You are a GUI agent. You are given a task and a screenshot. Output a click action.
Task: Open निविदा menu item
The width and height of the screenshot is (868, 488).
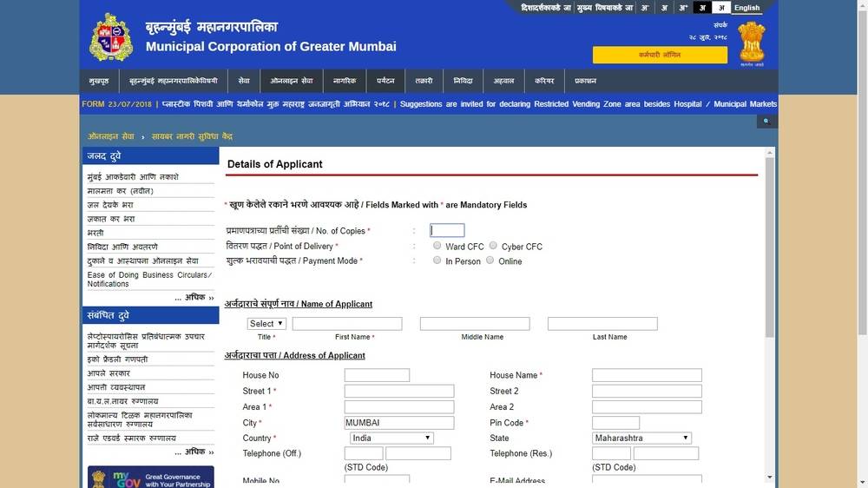click(x=463, y=81)
